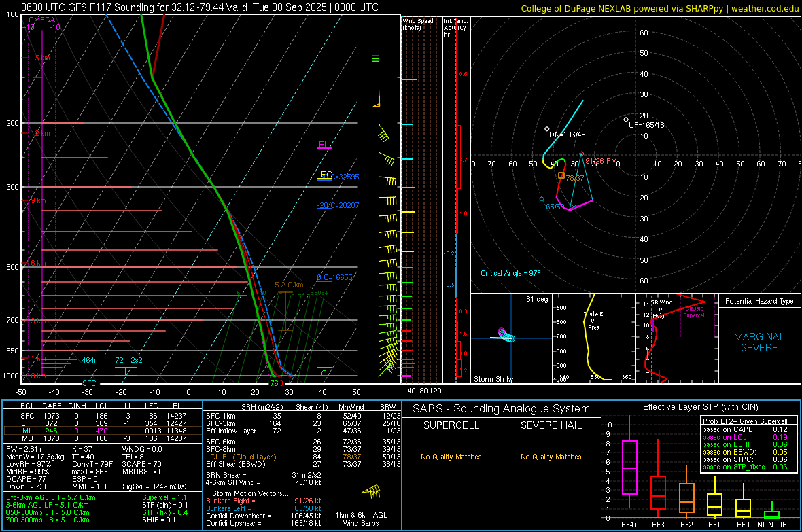
Task: Select the 'Eff Shear (EBWD)' row
Action: pyautogui.click(x=303, y=465)
